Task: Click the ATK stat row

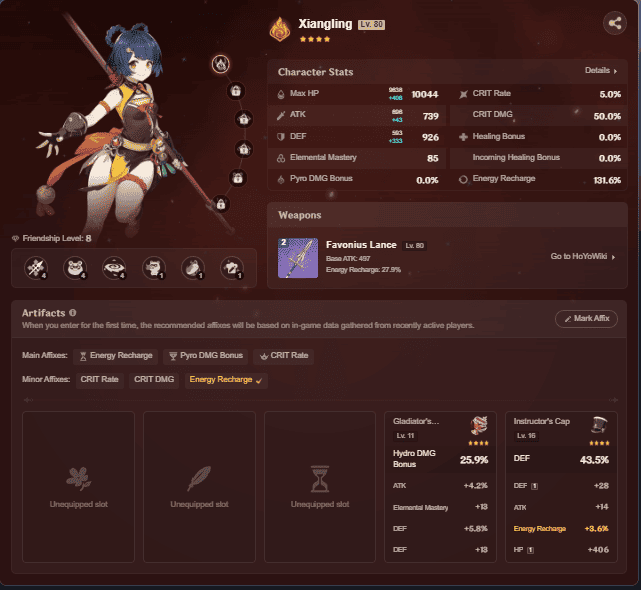Action: pyautogui.click(x=356, y=116)
